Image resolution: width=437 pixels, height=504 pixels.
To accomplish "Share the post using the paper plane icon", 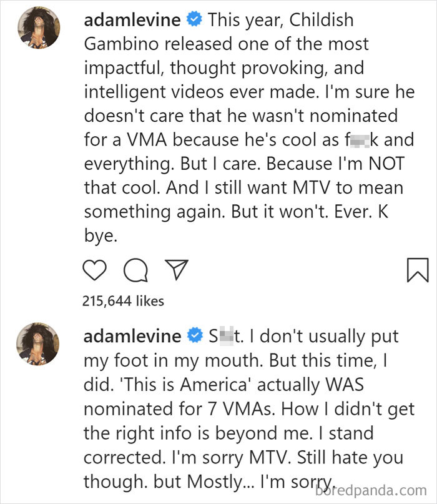I will [x=177, y=269].
